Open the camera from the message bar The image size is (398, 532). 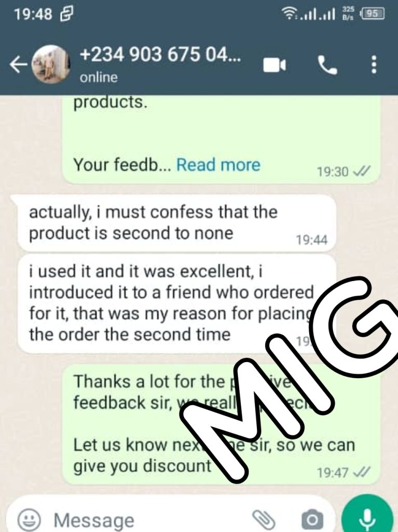(x=312, y=519)
